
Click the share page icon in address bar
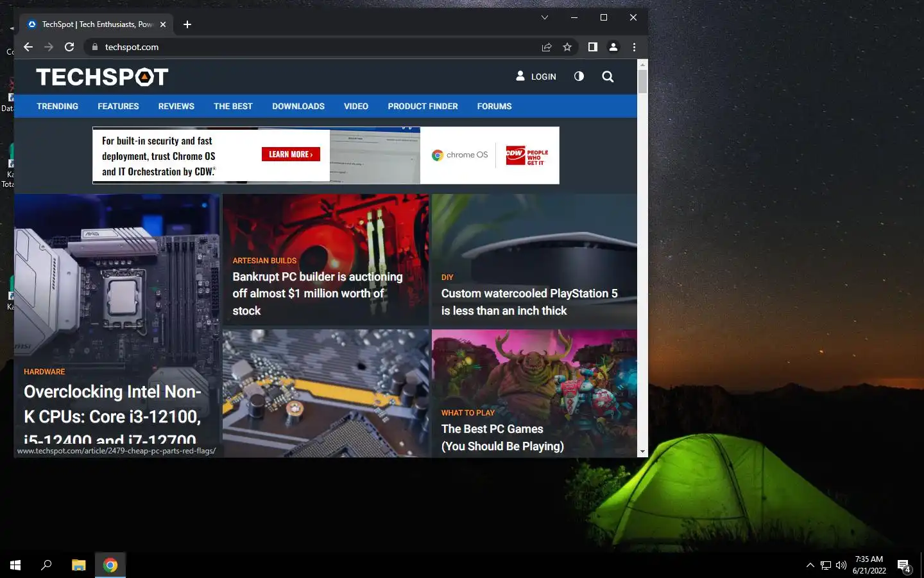pyautogui.click(x=547, y=47)
